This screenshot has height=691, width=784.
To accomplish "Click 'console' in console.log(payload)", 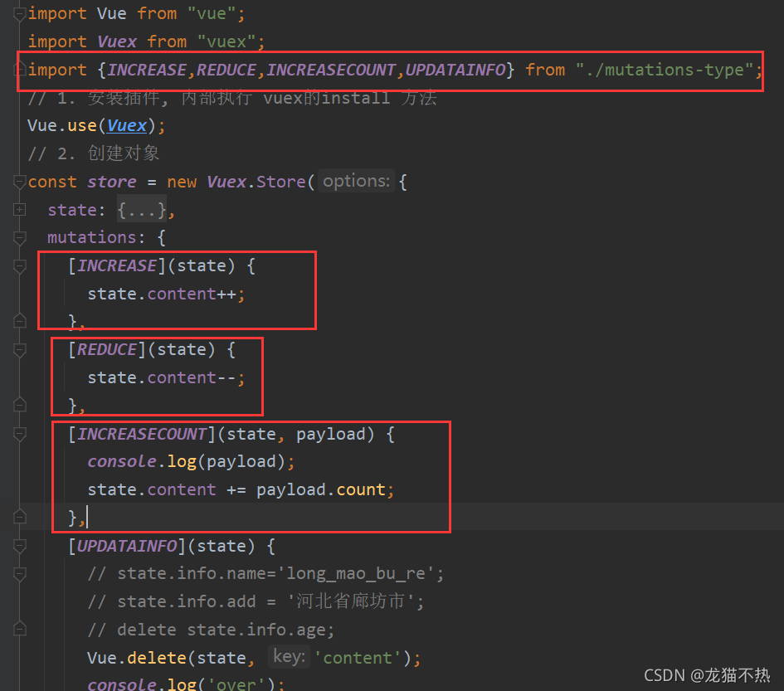I will (x=122, y=461).
